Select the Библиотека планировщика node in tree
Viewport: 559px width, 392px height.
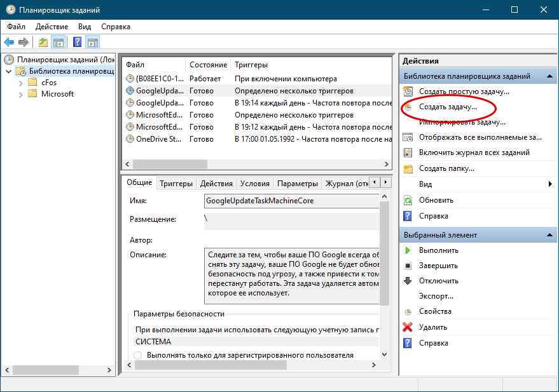(x=71, y=71)
